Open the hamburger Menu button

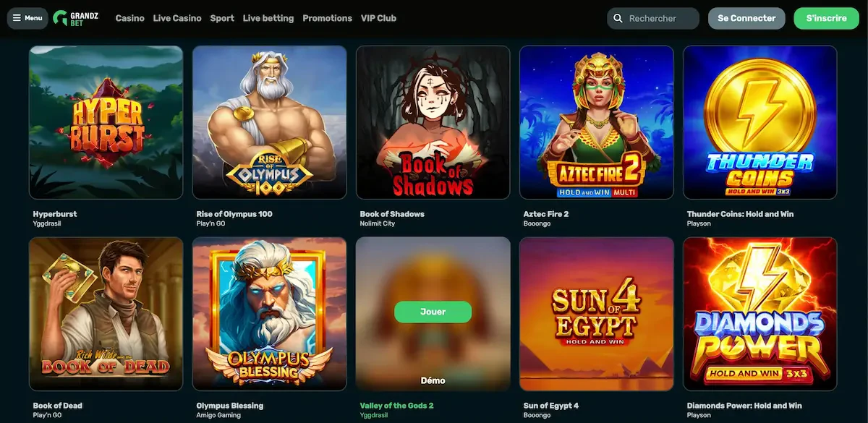click(27, 18)
